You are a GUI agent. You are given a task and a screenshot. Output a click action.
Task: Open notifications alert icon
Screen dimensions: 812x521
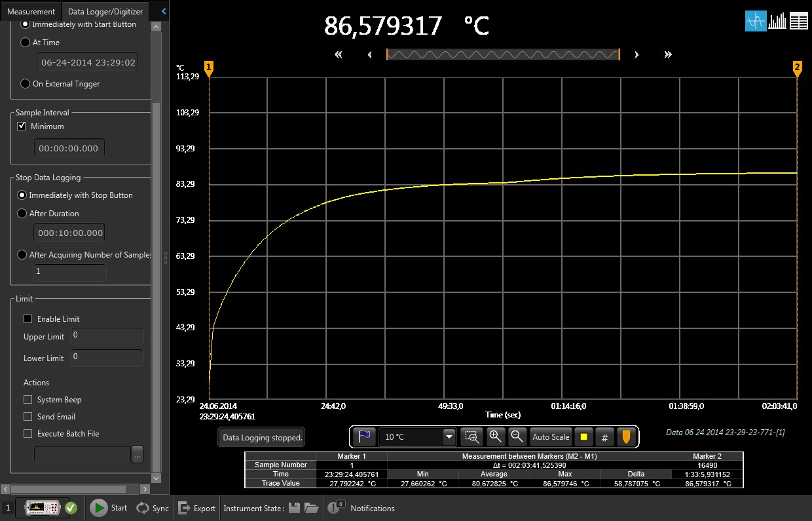[335, 508]
